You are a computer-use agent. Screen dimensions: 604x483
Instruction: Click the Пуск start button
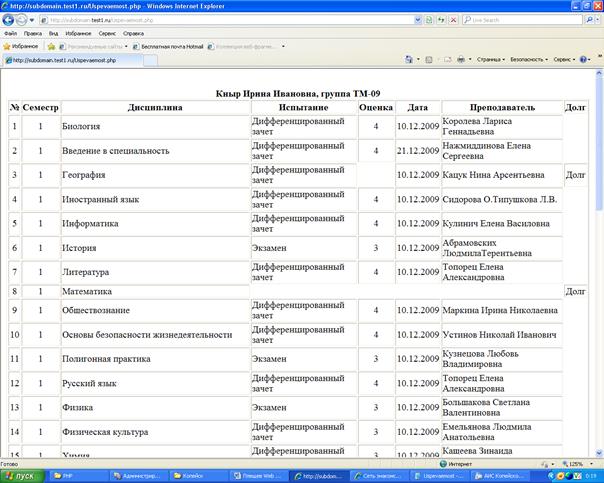tap(19, 476)
